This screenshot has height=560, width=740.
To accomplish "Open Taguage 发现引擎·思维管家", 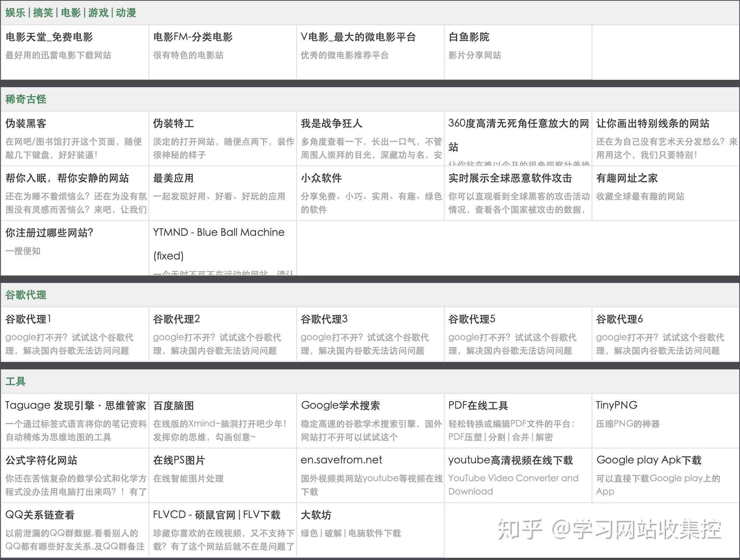I will [x=76, y=406].
